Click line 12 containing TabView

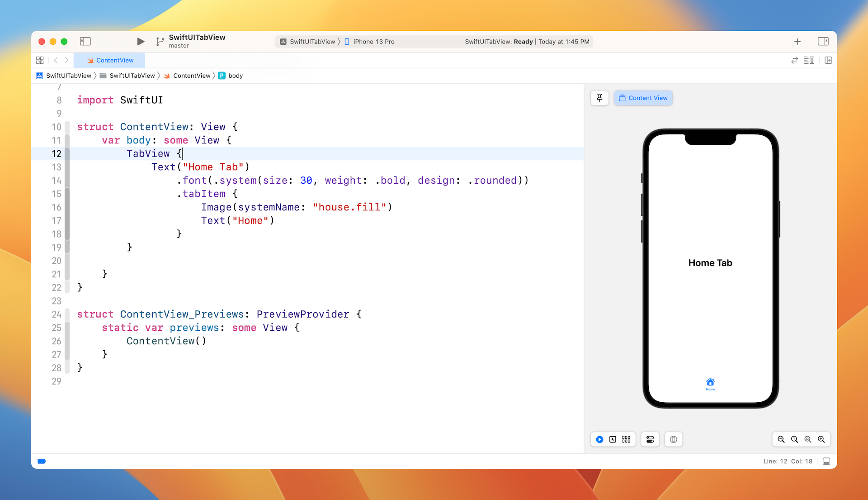pos(149,154)
